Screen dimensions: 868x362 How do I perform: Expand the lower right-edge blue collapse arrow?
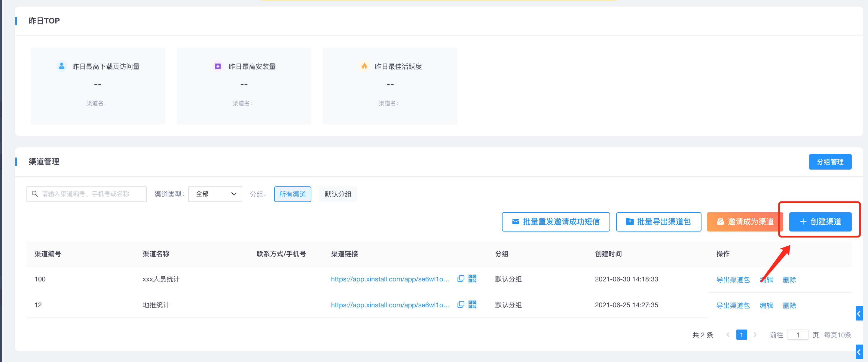click(x=859, y=352)
